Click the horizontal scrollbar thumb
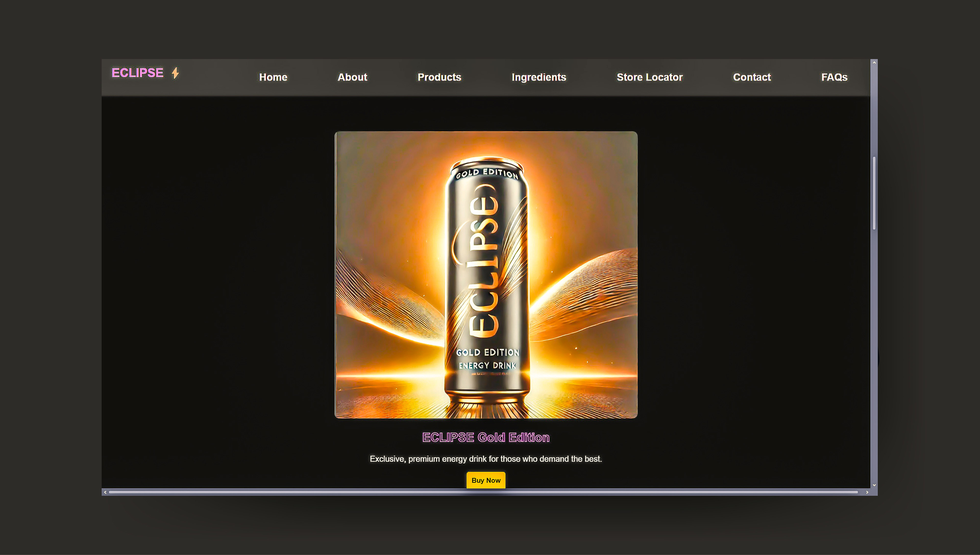The image size is (980, 555). coord(483,492)
